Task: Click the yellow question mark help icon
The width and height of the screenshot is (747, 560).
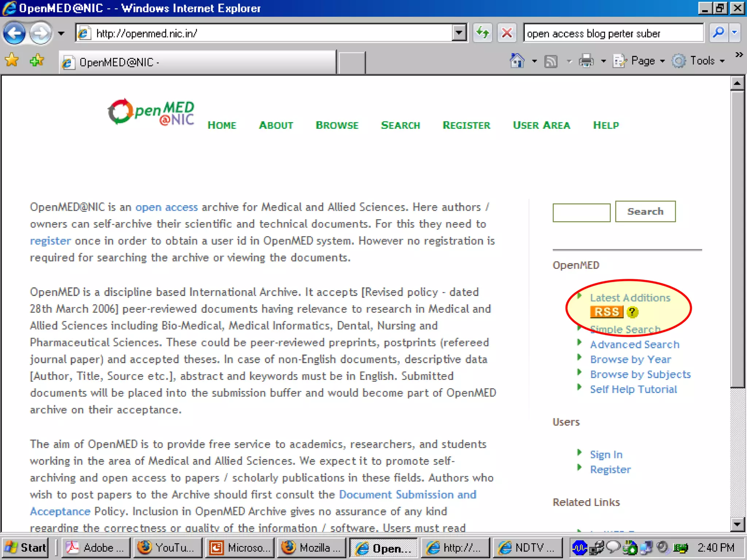Action: pos(632,312)
